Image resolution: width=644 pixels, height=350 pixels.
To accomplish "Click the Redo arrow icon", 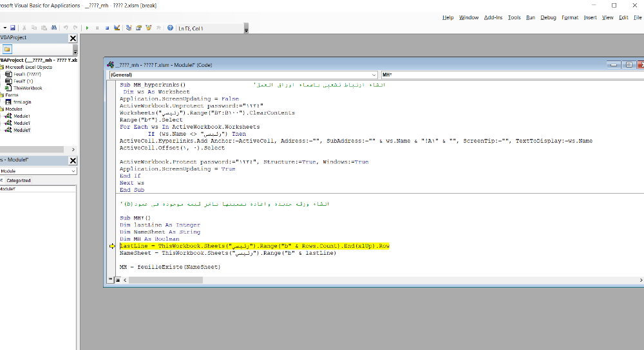I will click(75, 28).
